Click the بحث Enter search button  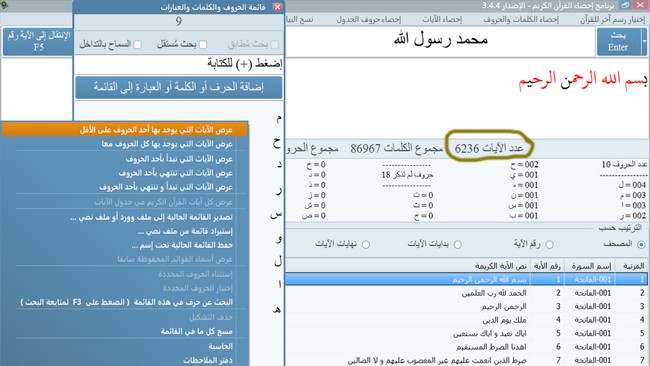(619, 41)
